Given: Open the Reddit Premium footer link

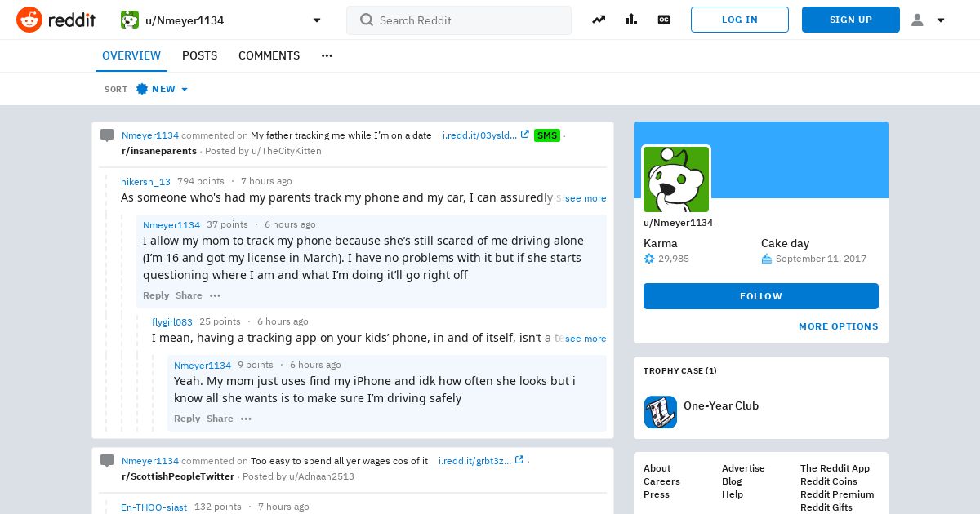Looking at the screenshot, I should pyautogui.click(x=837, y=494).
